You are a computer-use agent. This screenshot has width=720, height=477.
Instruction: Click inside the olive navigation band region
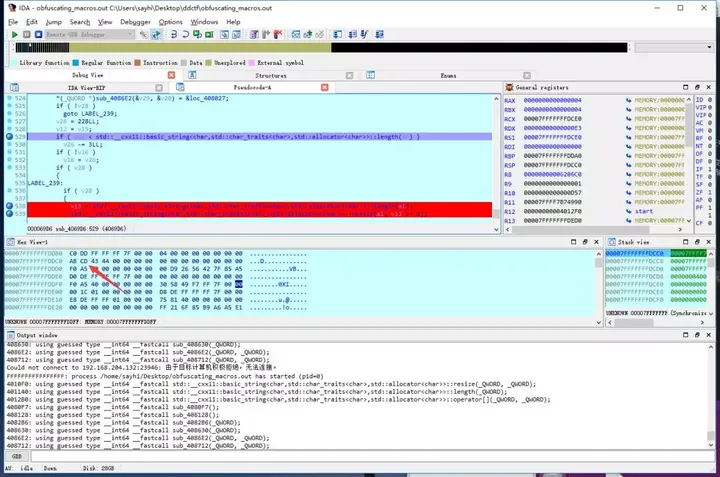click(200, 47)
